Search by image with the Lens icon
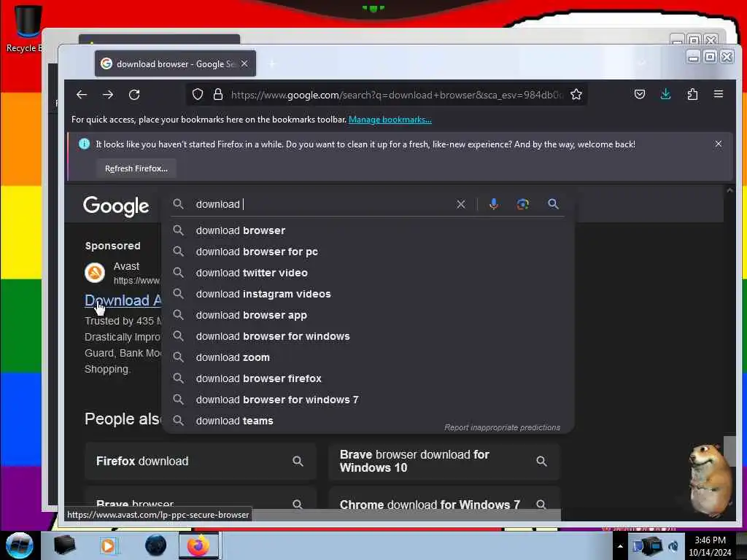This screenshot has height=560, width=747. point(522,204)
